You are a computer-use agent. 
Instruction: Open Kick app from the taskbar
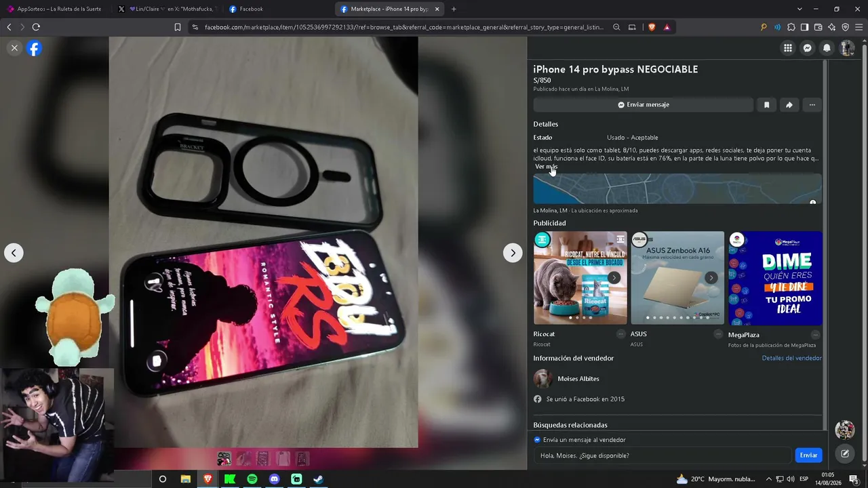[230, 479]
